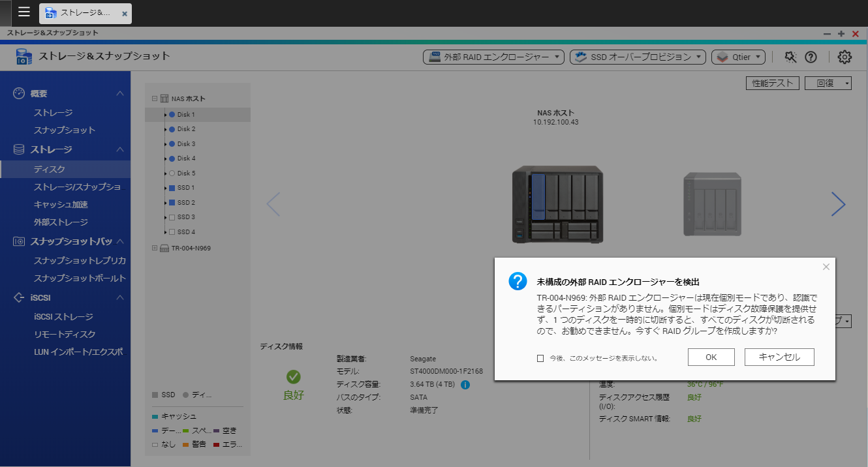Image resolution: width=868 pixels, height=467 pixels.
Task: Collapse the NAS ホスト tree node
Action: tap(155, 99)
